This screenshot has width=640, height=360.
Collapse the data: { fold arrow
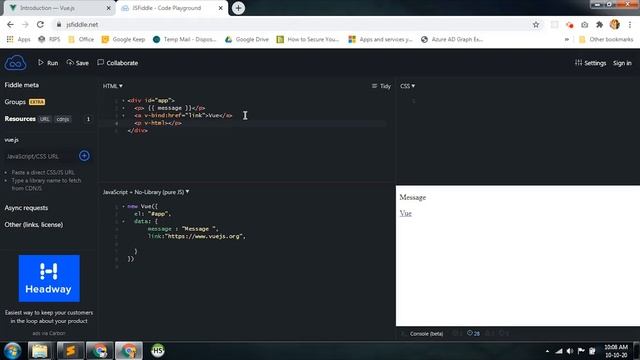(x=123, y=221)
